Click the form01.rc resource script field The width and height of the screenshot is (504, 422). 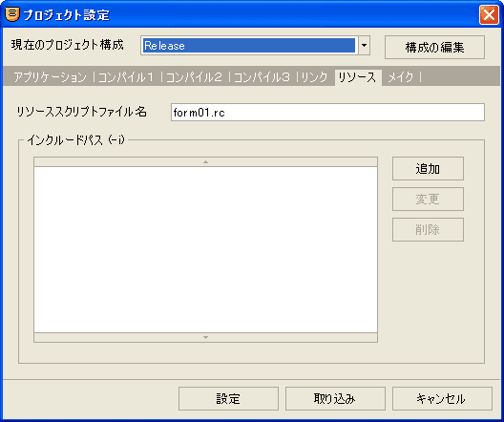327,112
